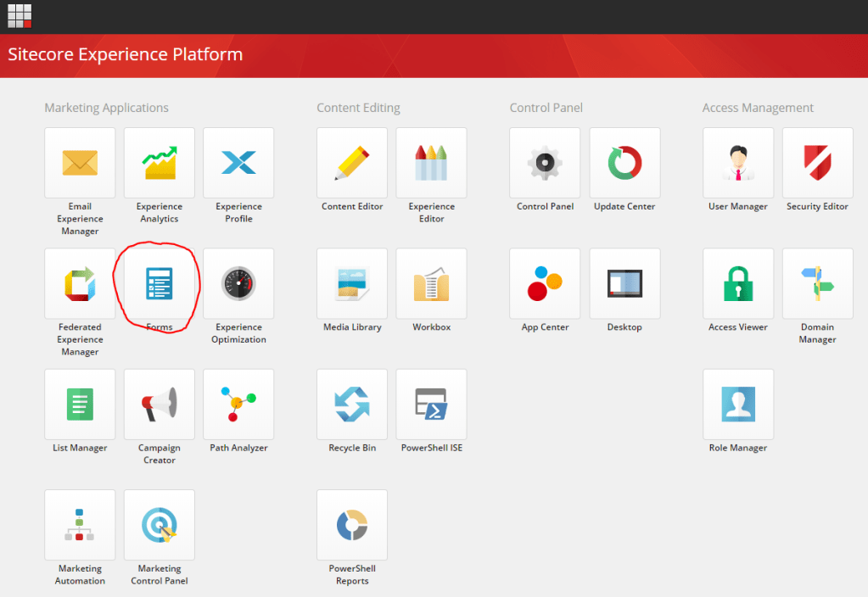Open Experience Analytics chart icon

(x=160, y=163)
